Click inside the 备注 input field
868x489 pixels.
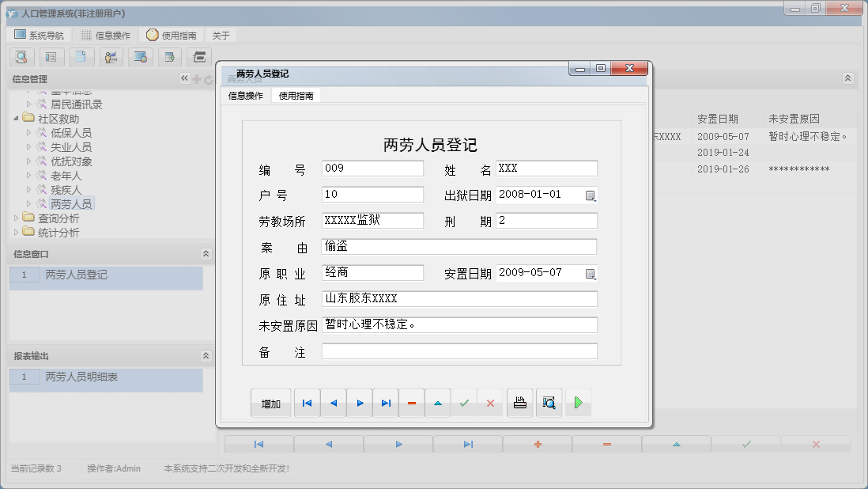click(x=459, y=351)
